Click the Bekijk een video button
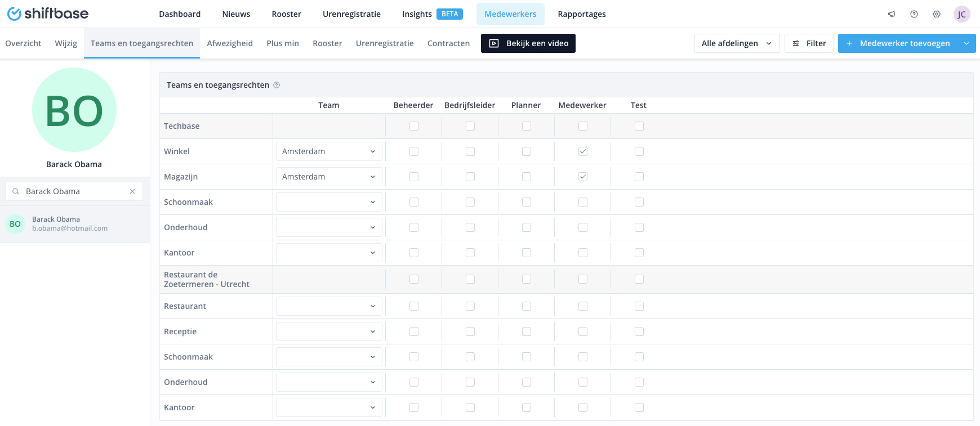The height and width of the screenshot is (426, 980). [x=528, y=43]
